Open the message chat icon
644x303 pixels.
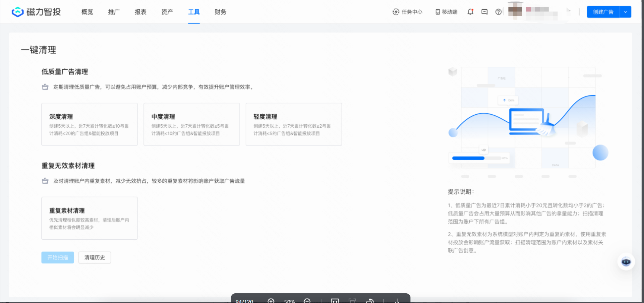pyautogui.click(x=485, y=12)
